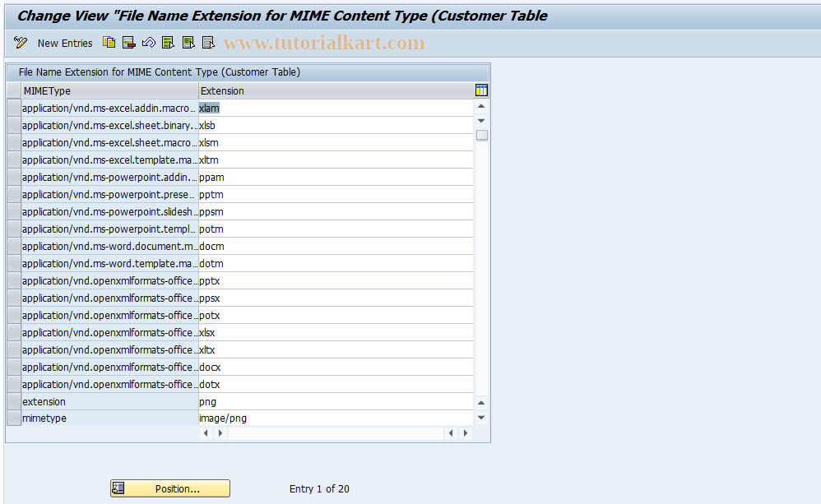
Task: Click left arrow at horizontal scrollbar start
Action: [206, 432]
